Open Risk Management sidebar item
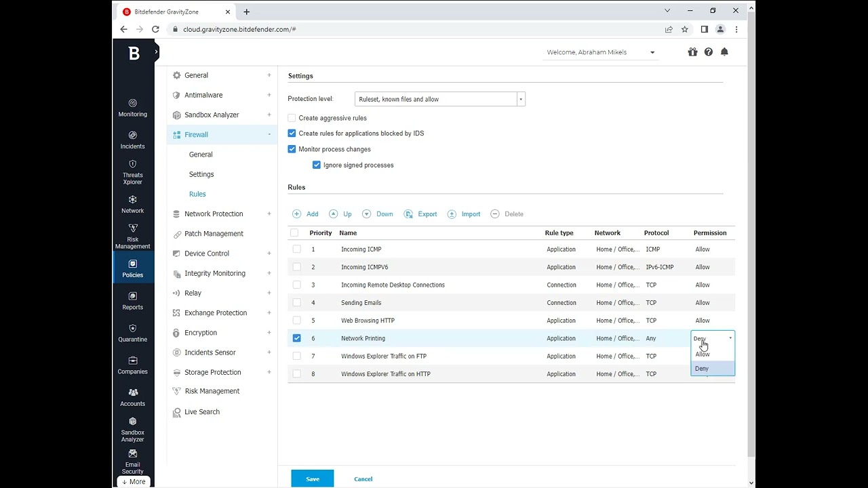868x488 pixels. pyautogui.click(x=133, y=237)
